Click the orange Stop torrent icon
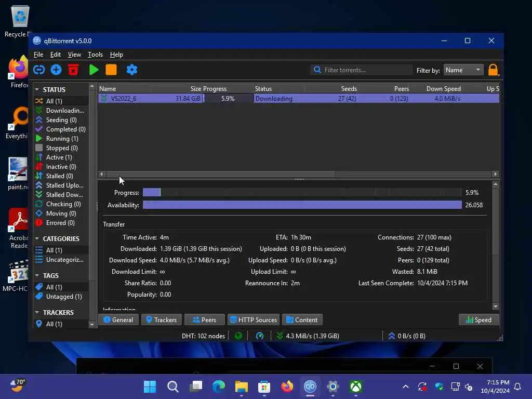This screenshot has height=399, width=532. [x=111, y=70]
